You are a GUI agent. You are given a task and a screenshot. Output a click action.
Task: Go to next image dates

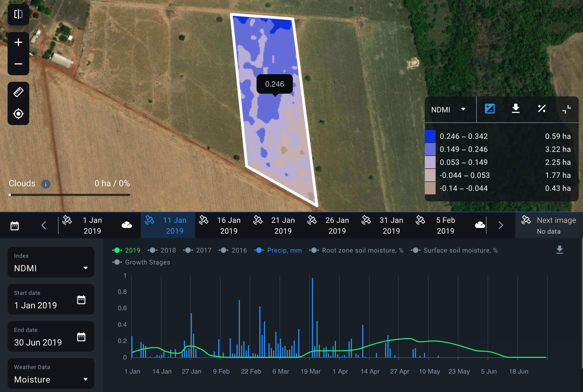click(x=501, y=225)
